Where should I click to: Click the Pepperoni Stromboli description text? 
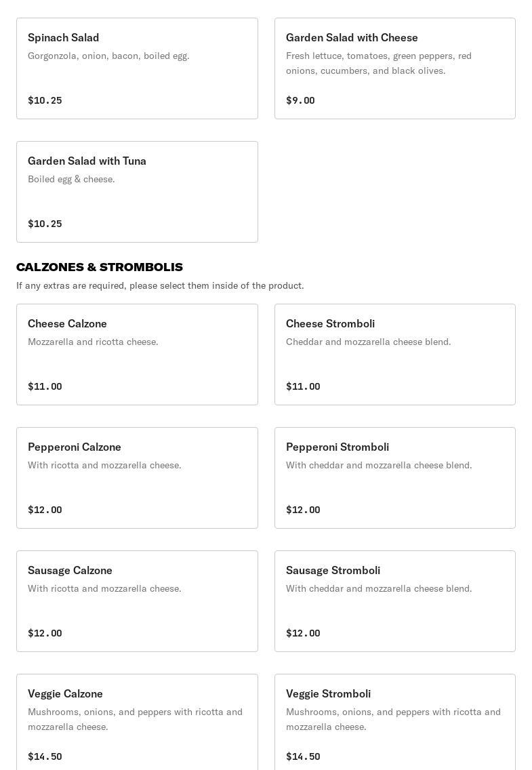pos(379,465)
